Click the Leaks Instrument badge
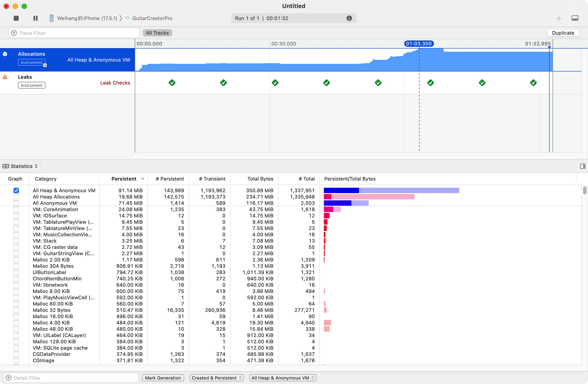This screenshot has width=588, height=384. (x=31, y=85)
